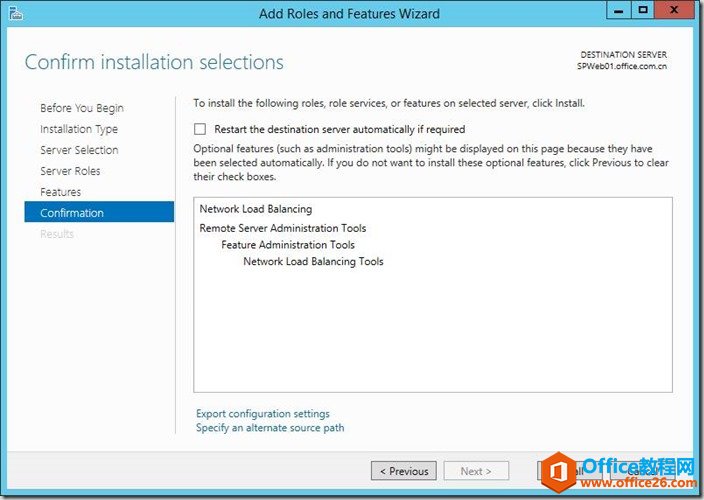This screenshot has height=500, width=704.
Task: Return to the Features step
Action: [x=61, y=192]
